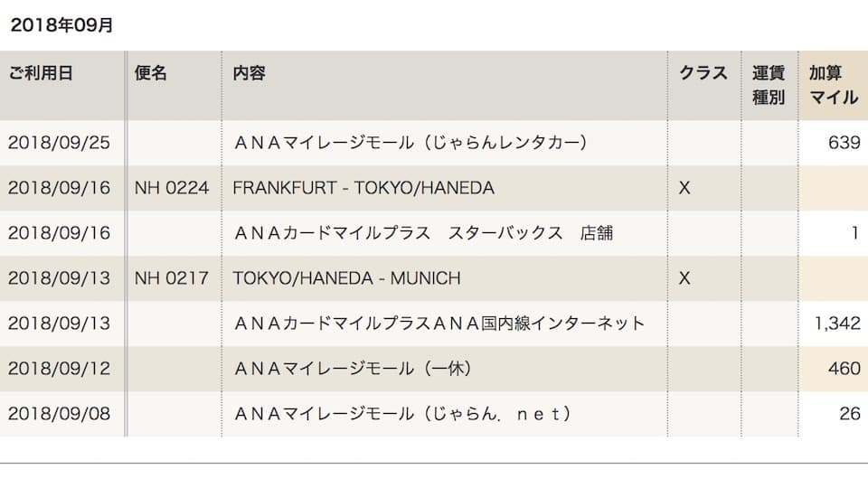Click the 1,342 miles value
Image resolution: width=868 pixels, height=488 pixels.
click(x=837, y=324)
